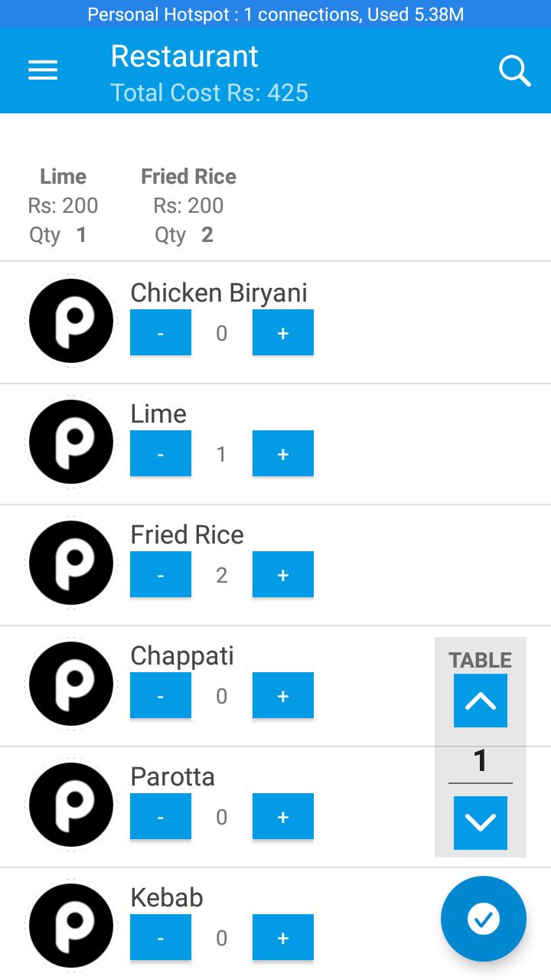Image resolution: width=551 pixels, height=980 pixels.
Task: Open the hamburger navigation menu
Action: tap(43, 70)
